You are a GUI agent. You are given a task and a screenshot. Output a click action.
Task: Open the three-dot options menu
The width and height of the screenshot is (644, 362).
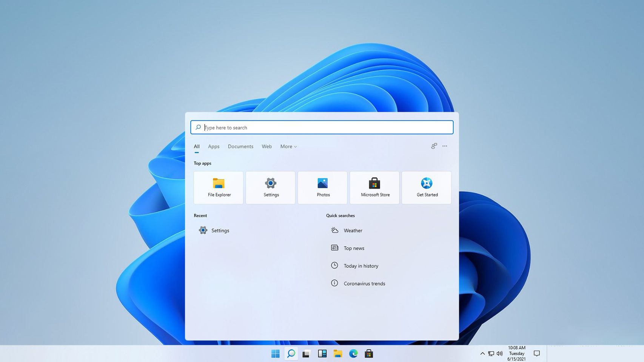(445, 146)
